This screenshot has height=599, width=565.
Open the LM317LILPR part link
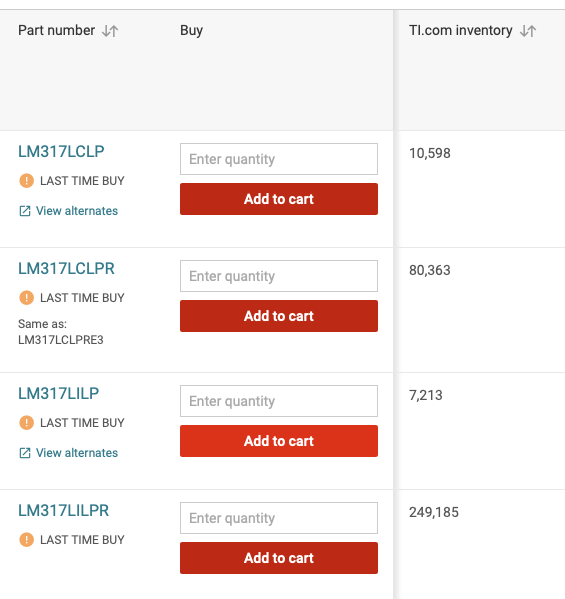pyautogui.click(x=64, y=511)
